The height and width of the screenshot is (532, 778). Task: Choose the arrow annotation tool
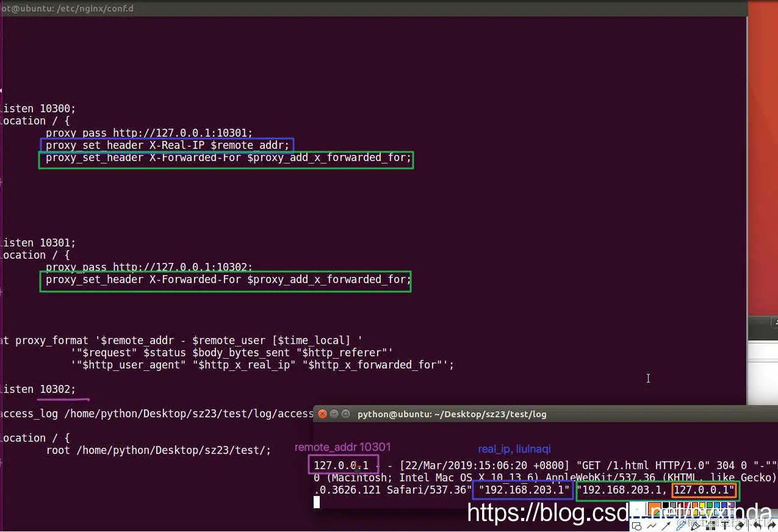666,526
